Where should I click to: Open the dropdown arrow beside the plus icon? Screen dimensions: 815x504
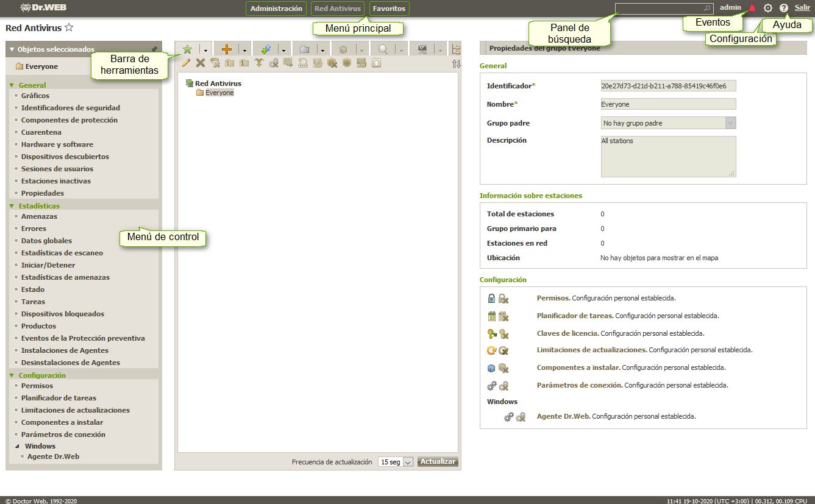coord(244,50)
